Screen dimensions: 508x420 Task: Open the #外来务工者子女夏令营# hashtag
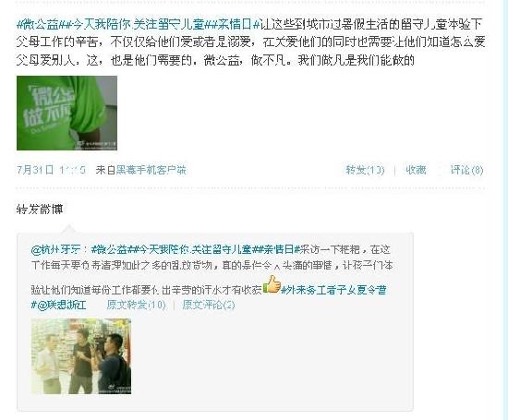pos(333,290)
